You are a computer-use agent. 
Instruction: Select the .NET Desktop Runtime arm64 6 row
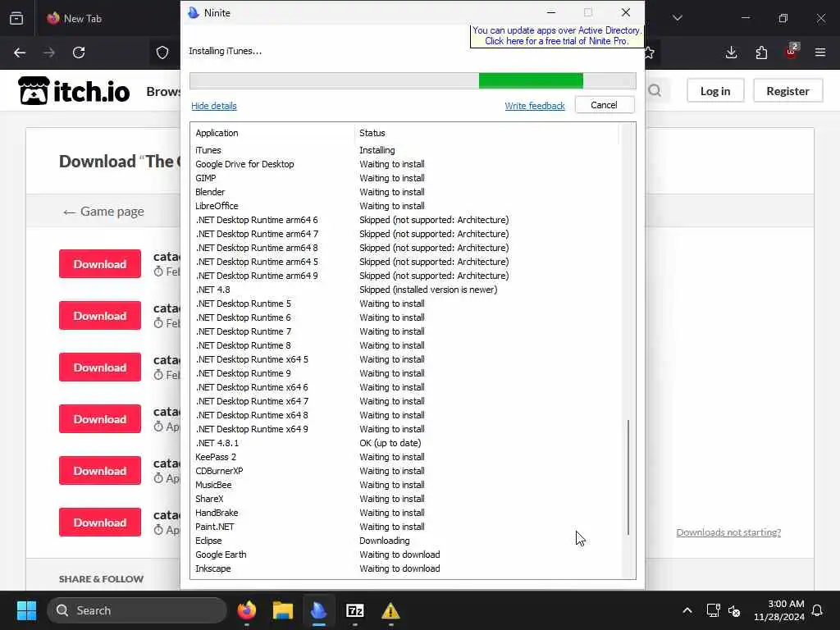click(x=406, y=220)
